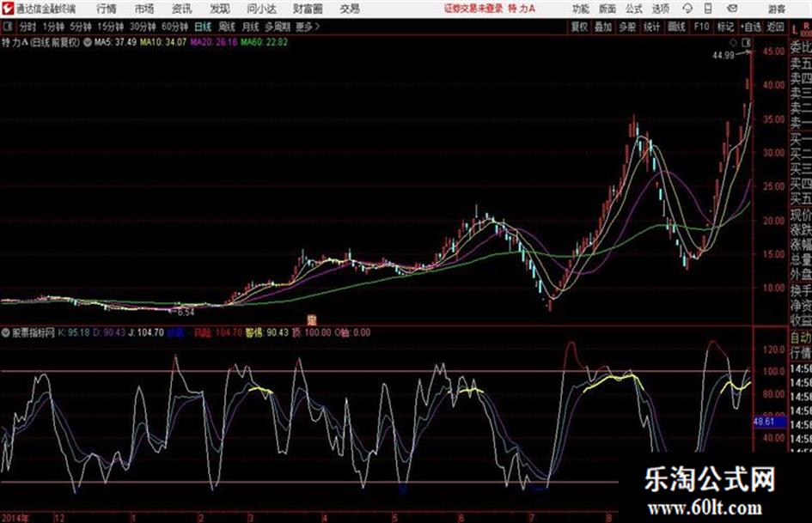812x523 pixels.
Task: Click the 6.54 low price label
Action: [186, 313]
